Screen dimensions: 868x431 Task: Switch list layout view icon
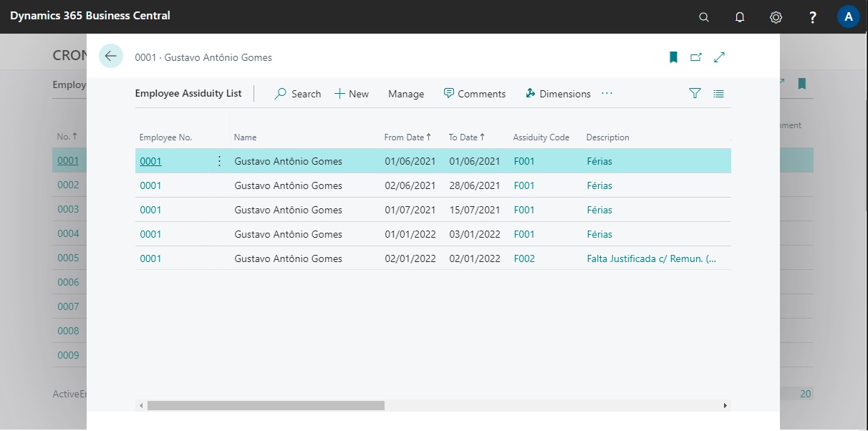click(x=718, y=94)
